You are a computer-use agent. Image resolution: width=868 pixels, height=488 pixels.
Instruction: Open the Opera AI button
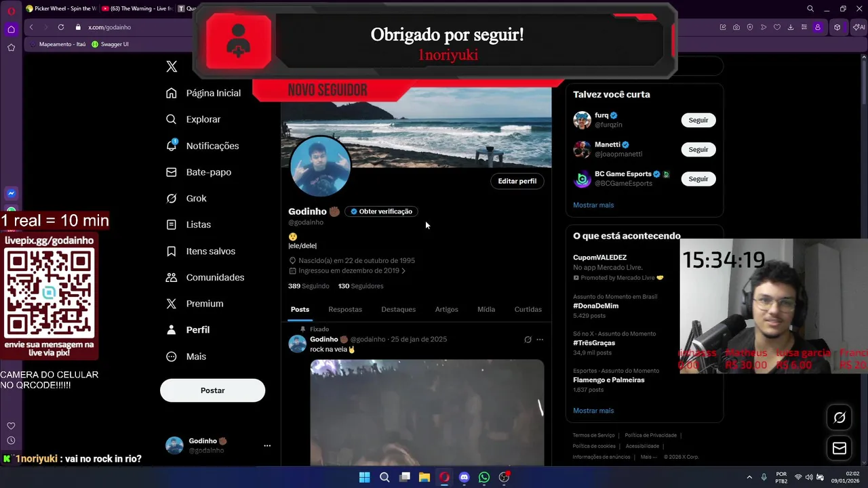click(x=859, y=27)
